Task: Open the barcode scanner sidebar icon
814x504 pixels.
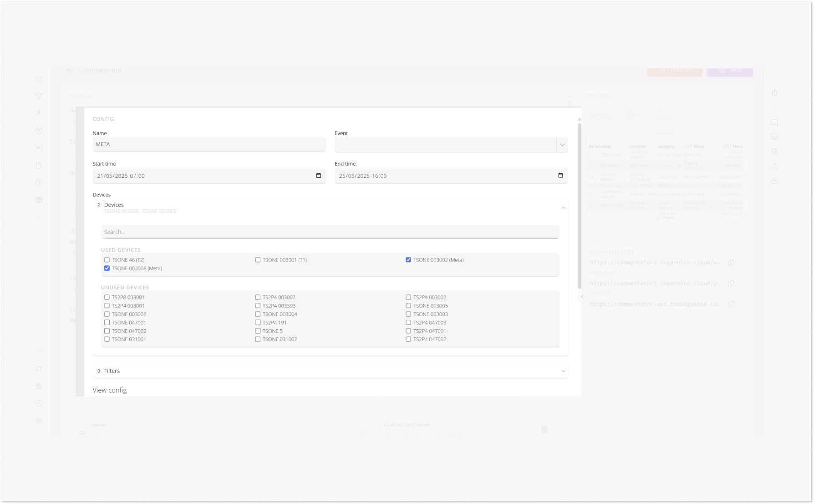Action: coord(39,148)
